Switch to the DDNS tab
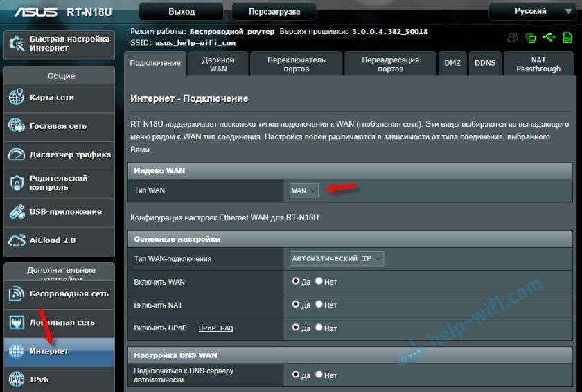Image resolution: width=582 pixels, height=392 pixels. [485, 63]
